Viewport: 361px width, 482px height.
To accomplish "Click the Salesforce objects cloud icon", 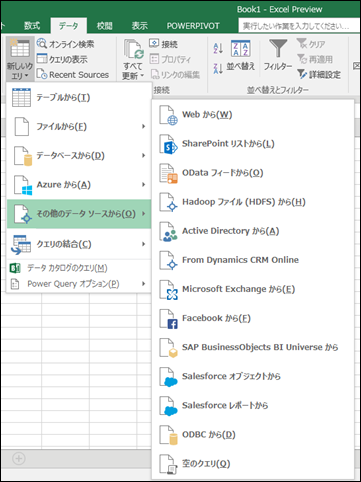I will (168, 377).
